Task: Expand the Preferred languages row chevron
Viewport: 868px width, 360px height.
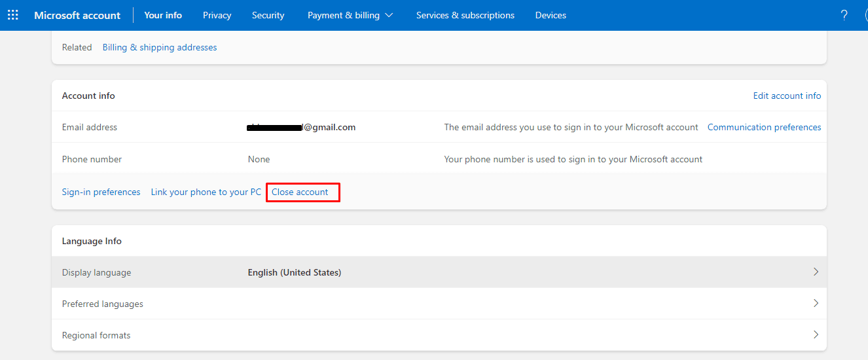Action: click(x=816, y=303)
